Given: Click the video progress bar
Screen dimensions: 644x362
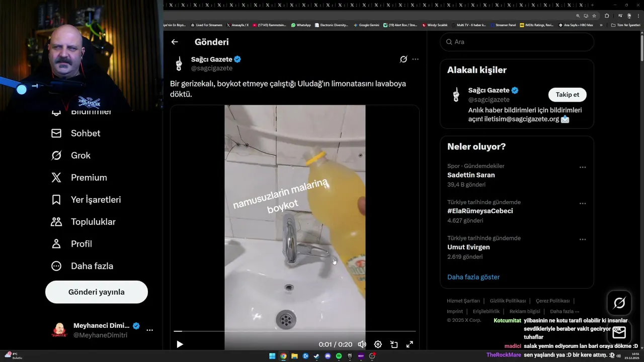Looking at the screenshot, I should point(295,331).
